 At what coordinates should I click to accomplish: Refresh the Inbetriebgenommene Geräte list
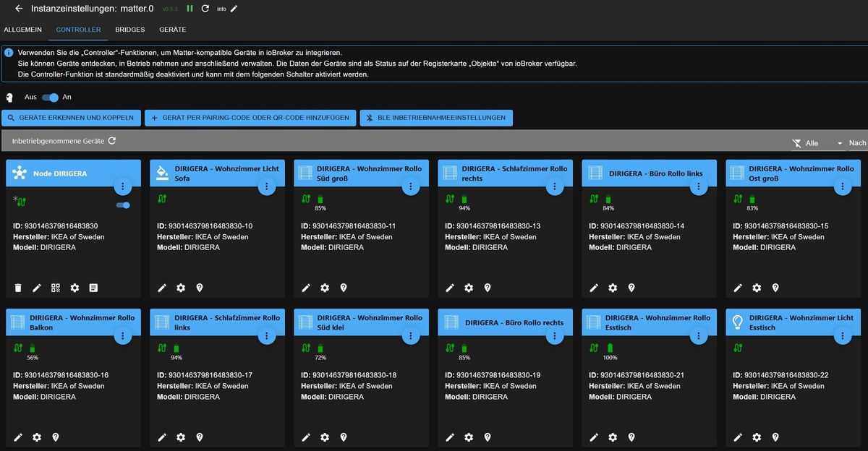click(112, 141)
